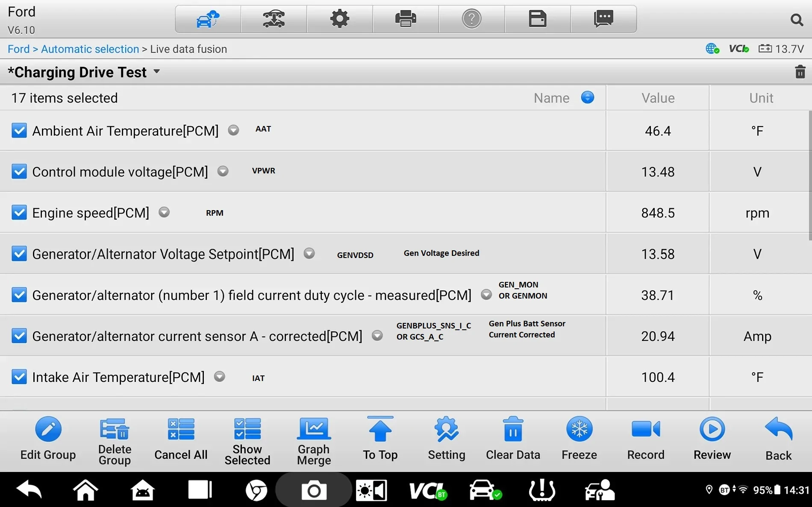This screenshot has height=507, width=812.
Task: Select the 20.94 Amp current value
Action: click(x=658, y=336)
